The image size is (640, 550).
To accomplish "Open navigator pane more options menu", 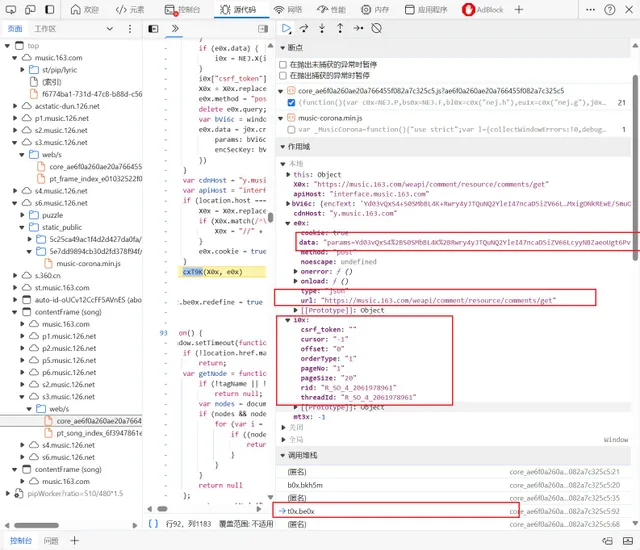I will [x=130, y=29].
